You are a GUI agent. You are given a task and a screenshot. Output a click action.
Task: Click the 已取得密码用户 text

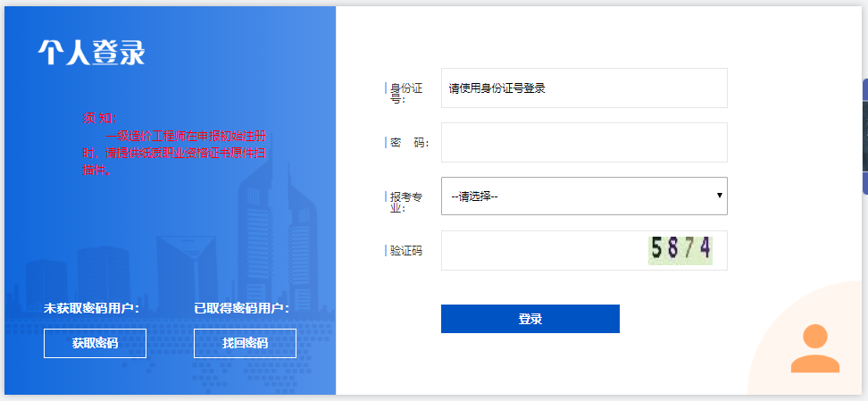tap(242, 308)
